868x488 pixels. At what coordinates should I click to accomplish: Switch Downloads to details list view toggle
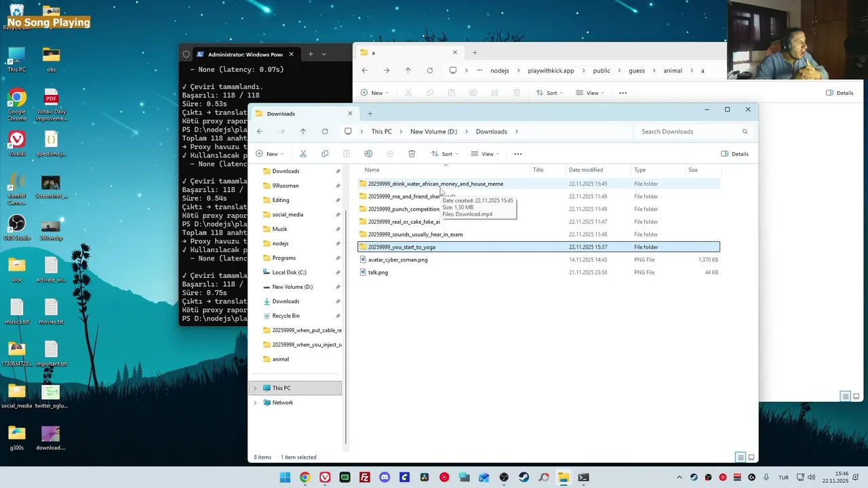coord(741,457)
